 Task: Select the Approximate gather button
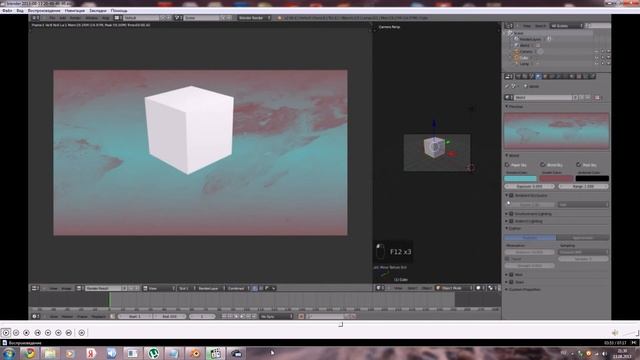point(582,238)
